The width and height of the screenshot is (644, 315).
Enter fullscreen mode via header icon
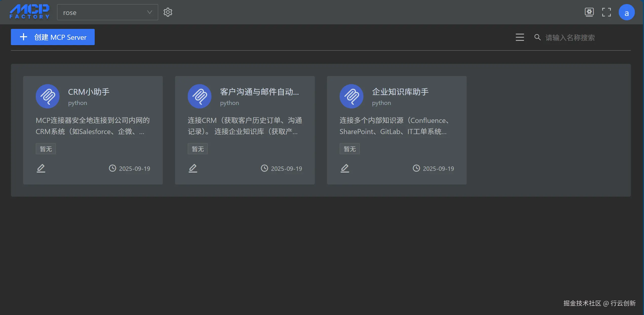[606, 12]
